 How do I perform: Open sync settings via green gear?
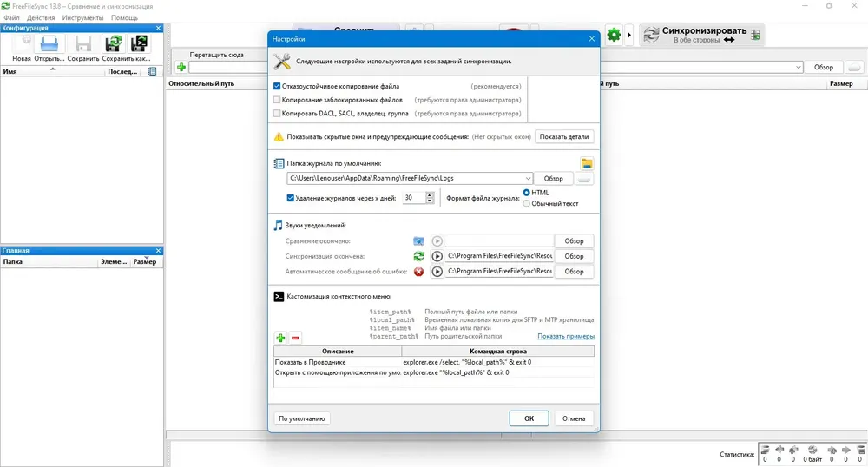(614, 35)
